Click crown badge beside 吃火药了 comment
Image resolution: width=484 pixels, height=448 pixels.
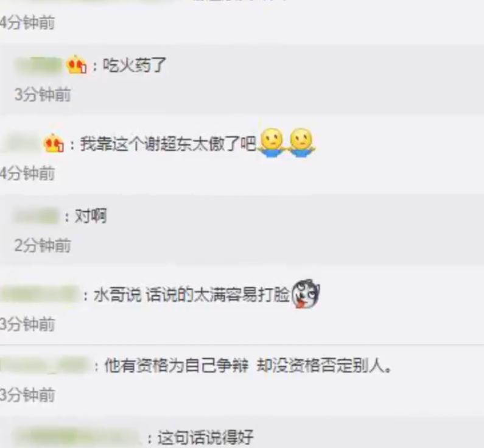click(76, 65)
